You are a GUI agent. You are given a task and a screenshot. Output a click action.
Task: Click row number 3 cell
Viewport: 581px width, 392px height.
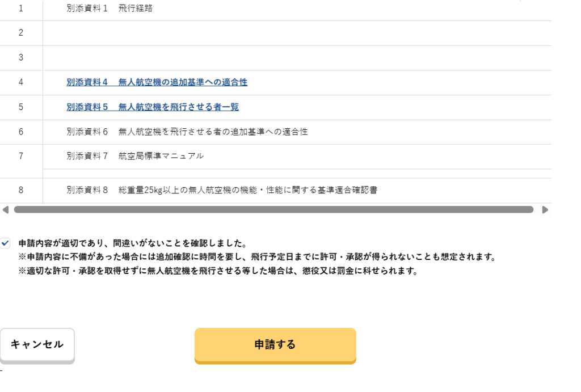click(21, 57)
